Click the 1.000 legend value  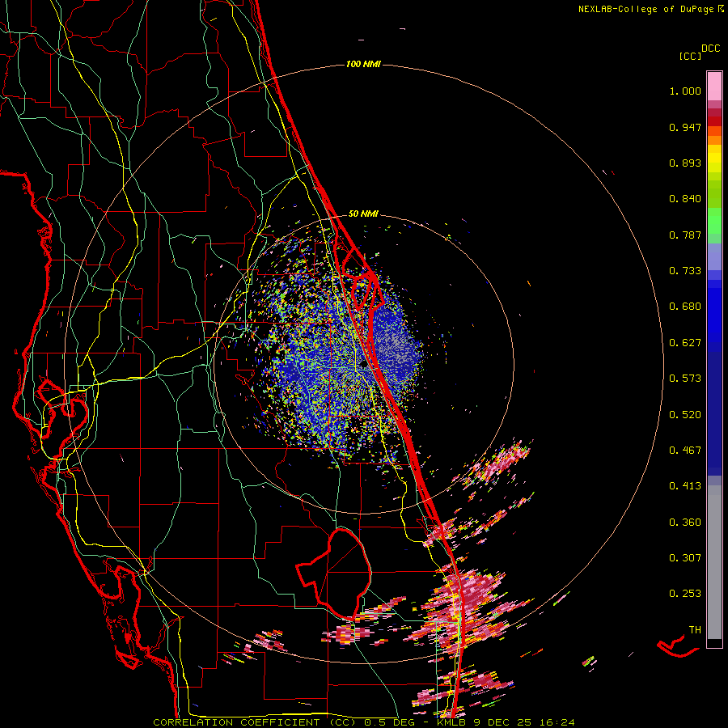[x=685, y=91]
